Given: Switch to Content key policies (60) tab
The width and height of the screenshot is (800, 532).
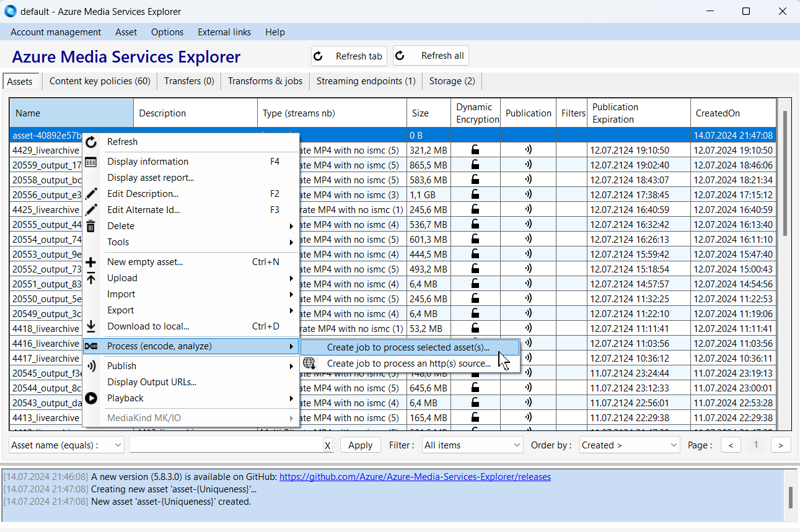Looking at the screenshot, I should tap(100, 81).
